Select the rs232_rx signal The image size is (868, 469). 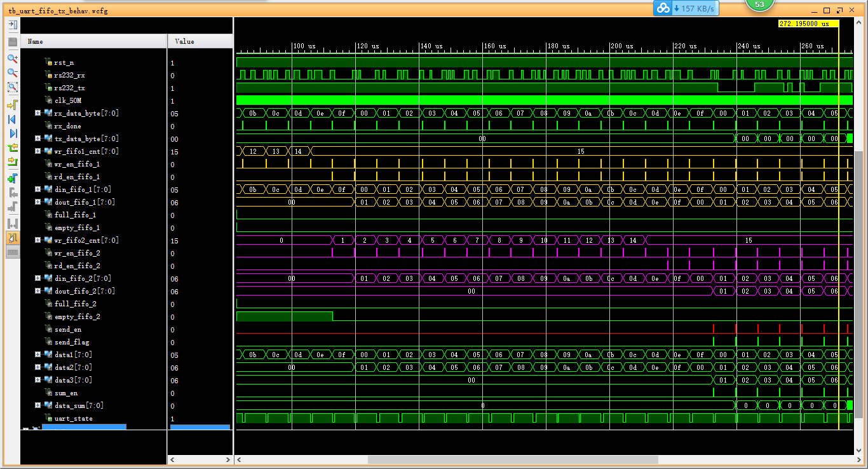[69, 76]
